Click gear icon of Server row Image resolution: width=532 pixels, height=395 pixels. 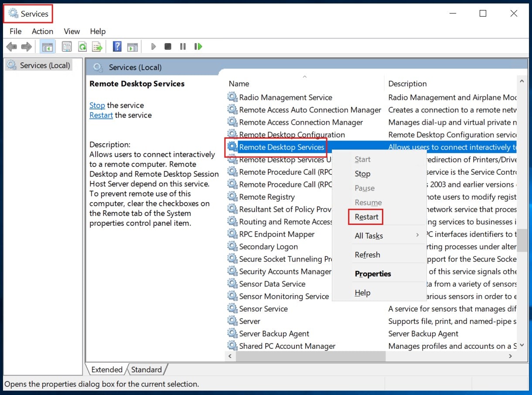pos(232,321)
